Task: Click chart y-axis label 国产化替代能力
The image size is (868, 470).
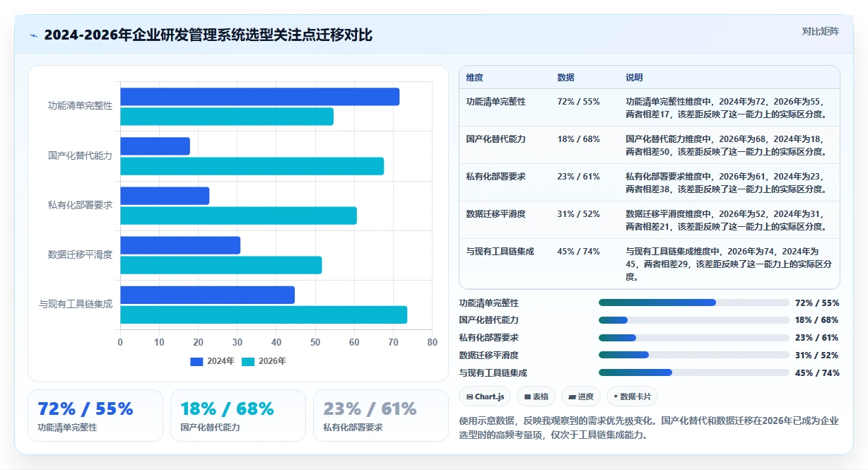Action: click(x=80, y=155)
